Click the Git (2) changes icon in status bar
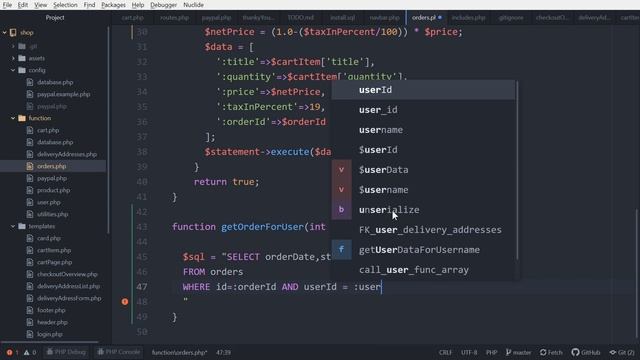640x360 pixels. tap(613, 352)
